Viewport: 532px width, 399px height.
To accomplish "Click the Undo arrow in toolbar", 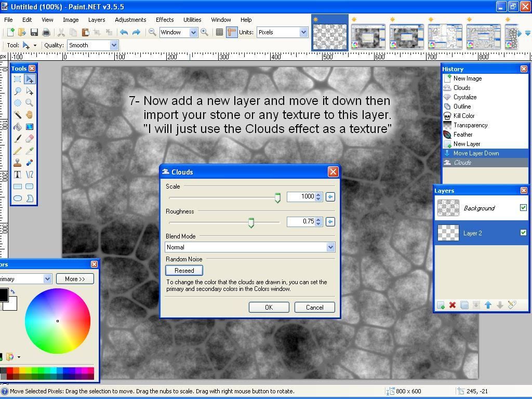I will pyautogui.click(x=124, y=32).
